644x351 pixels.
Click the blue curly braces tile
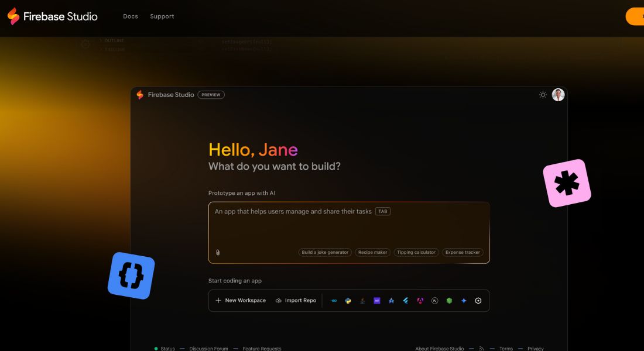(131, 276)
